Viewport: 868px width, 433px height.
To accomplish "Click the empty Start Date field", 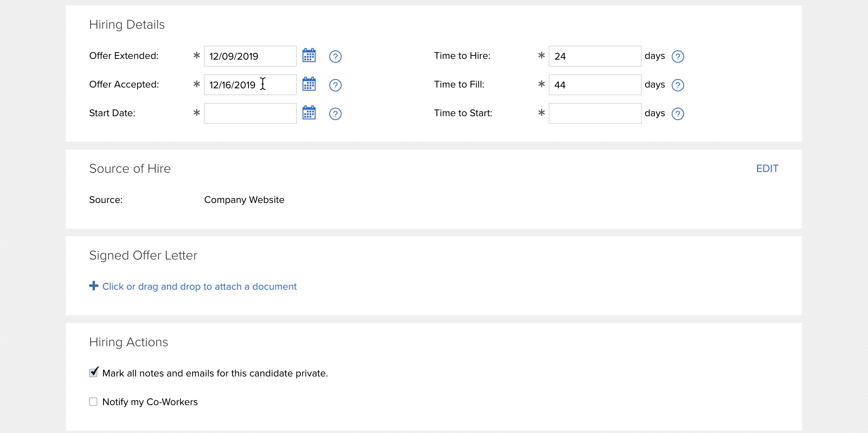I will (x=250, y=113).
